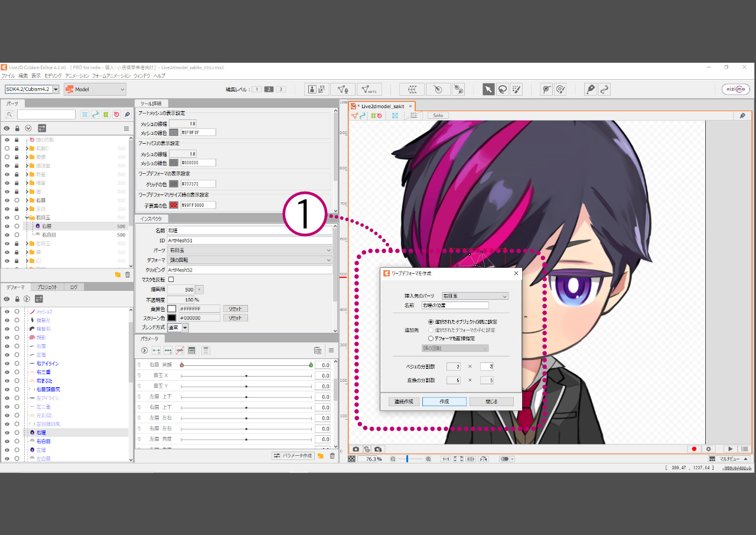Viewport: 756px width, 535px height.
Task: Click the gear settings icon below canvas
Action: [x=708, y=449]
